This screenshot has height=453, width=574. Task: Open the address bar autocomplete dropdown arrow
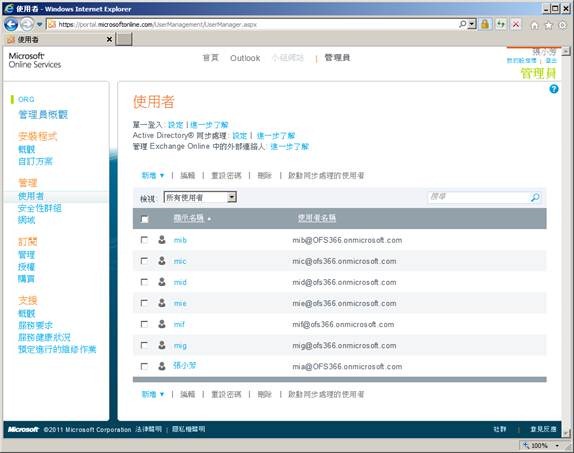click(x=472, y=25)
